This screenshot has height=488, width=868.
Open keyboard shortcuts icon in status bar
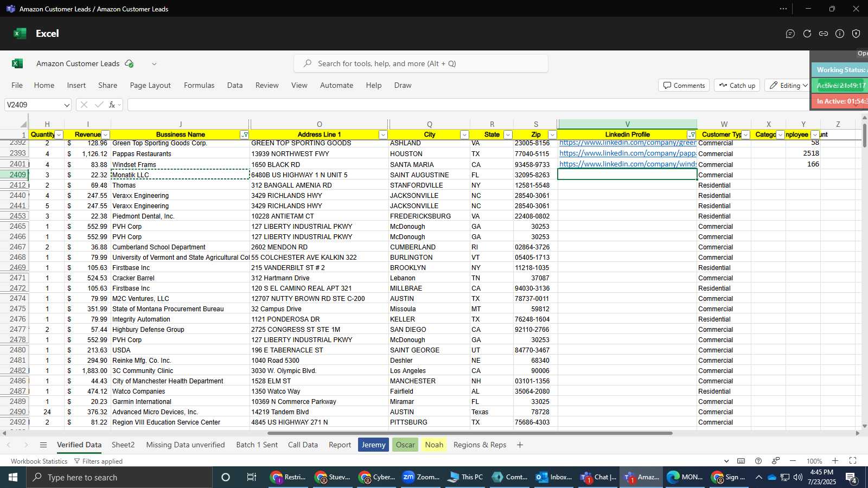[x=741, y=461]
